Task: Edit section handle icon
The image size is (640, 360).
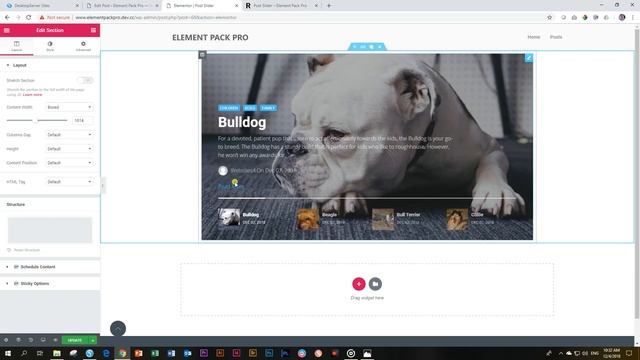Action: (363, 47)
